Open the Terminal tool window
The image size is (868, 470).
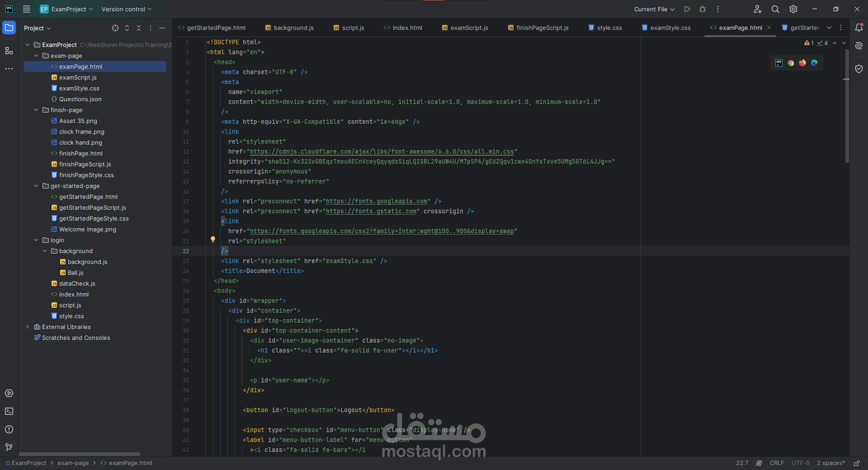(9, 411)
